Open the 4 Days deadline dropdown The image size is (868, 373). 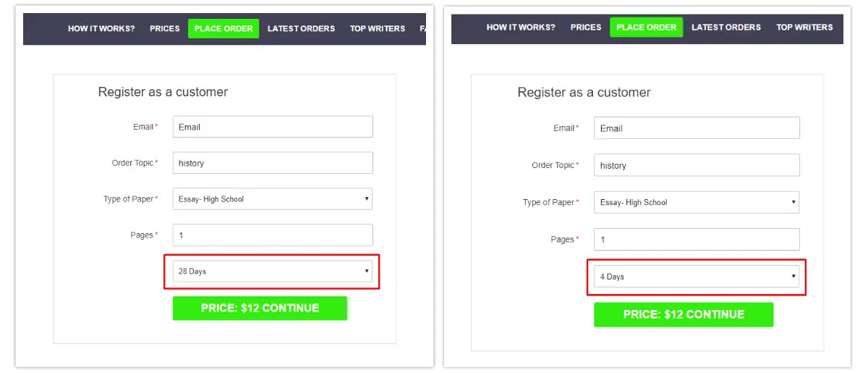click(x=696, y=277)
